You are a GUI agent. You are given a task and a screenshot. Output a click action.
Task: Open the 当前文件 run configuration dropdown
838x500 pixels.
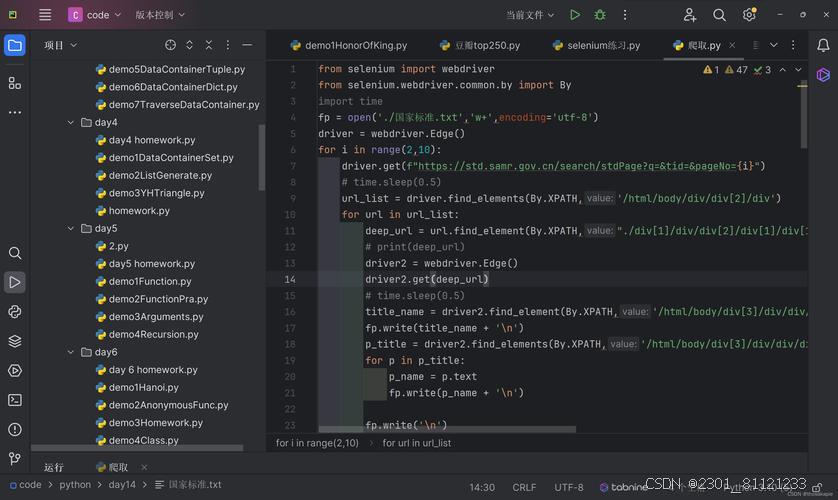pyautogui.click(x=530, y=15)
